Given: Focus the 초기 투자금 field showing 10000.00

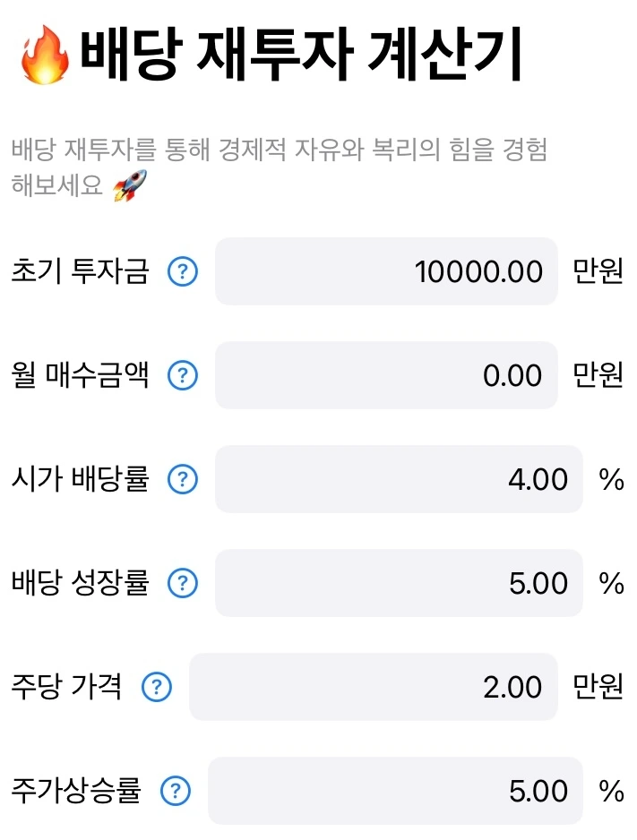Looking at the screenshot, I should coord(386,271).
